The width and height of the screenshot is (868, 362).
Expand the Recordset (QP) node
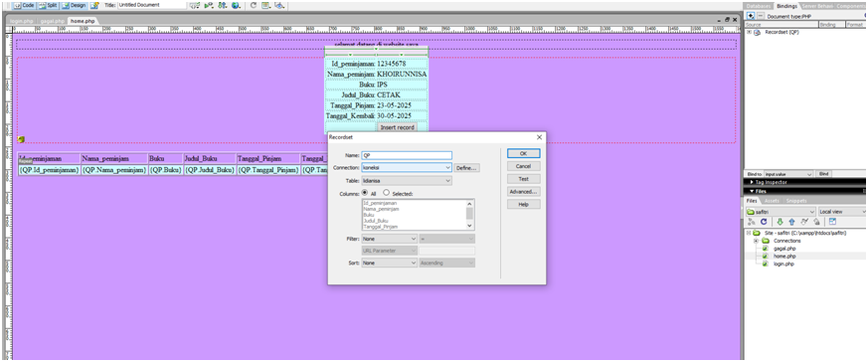749,32
